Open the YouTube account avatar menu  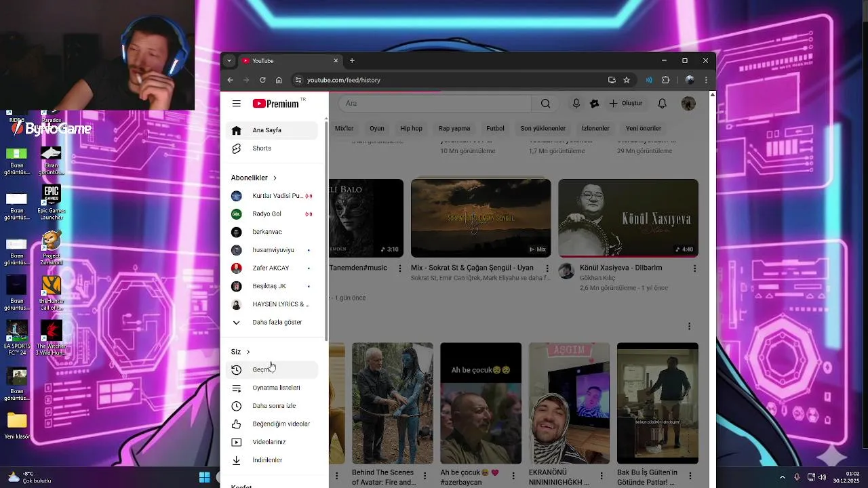pos(688,104)
